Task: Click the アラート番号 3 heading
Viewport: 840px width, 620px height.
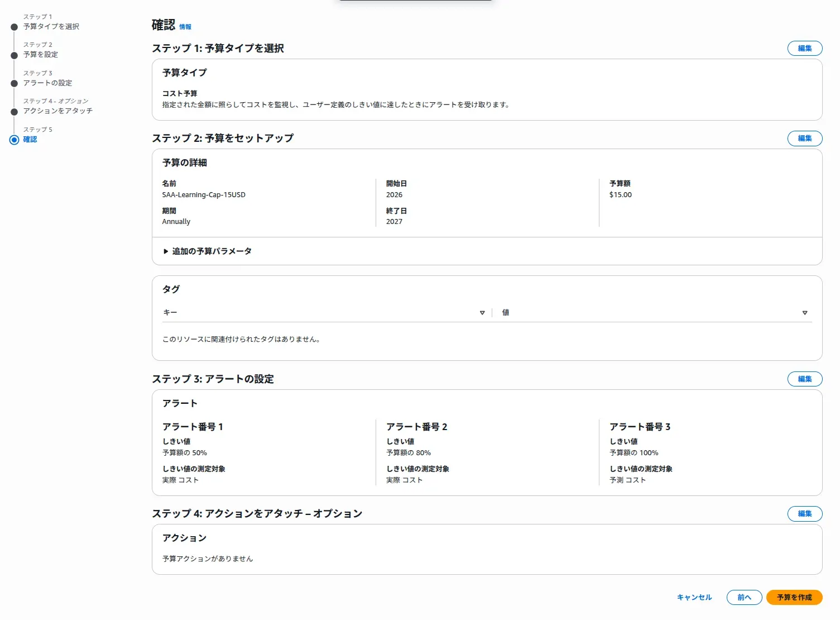Action: [x=640, y=427]
